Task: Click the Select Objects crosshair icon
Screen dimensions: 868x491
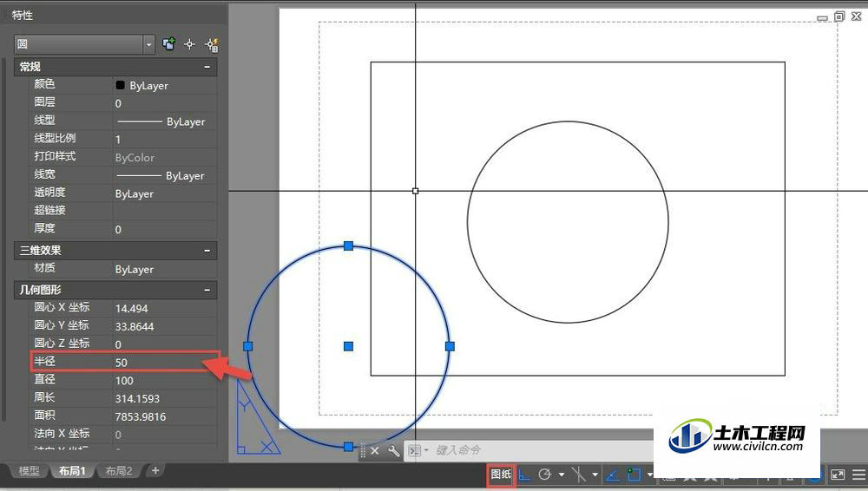Action: [x=190, y=44]
